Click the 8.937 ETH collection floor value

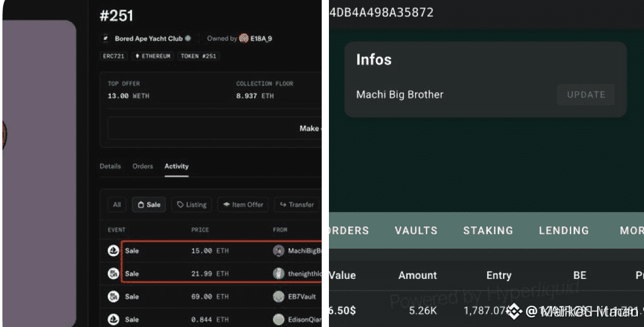coord(255,96)
